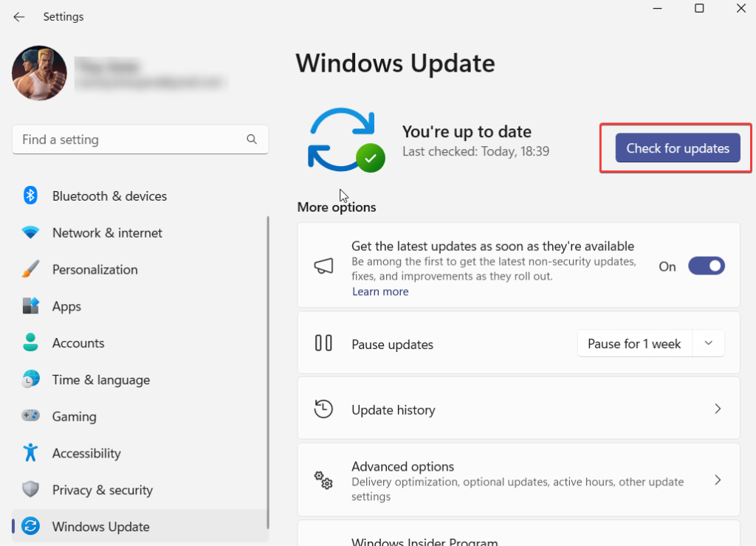Click the Update history clock icon
Screen dimensions: 756x546
pyautogui.click(x=323, y=409)
